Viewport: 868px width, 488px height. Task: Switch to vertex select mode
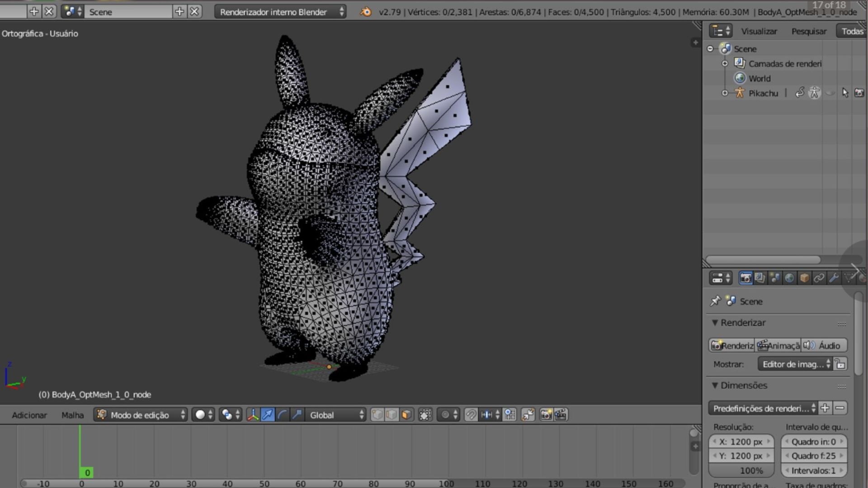point(377,415)
